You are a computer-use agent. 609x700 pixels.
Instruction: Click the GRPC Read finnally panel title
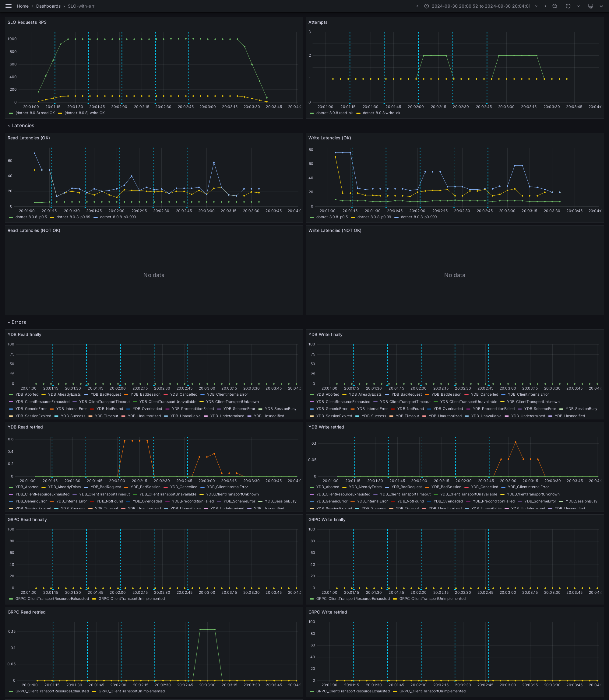coord(27,520)
